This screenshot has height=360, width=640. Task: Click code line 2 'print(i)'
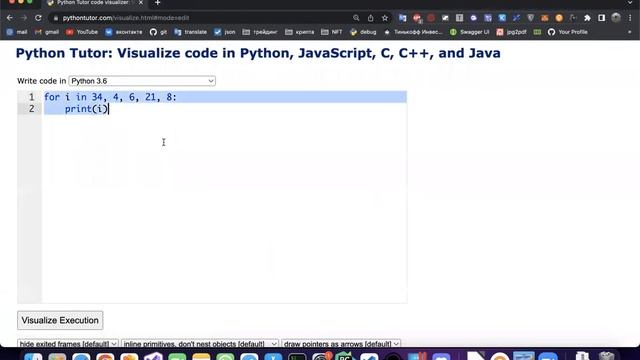click(x=86, y=109)
